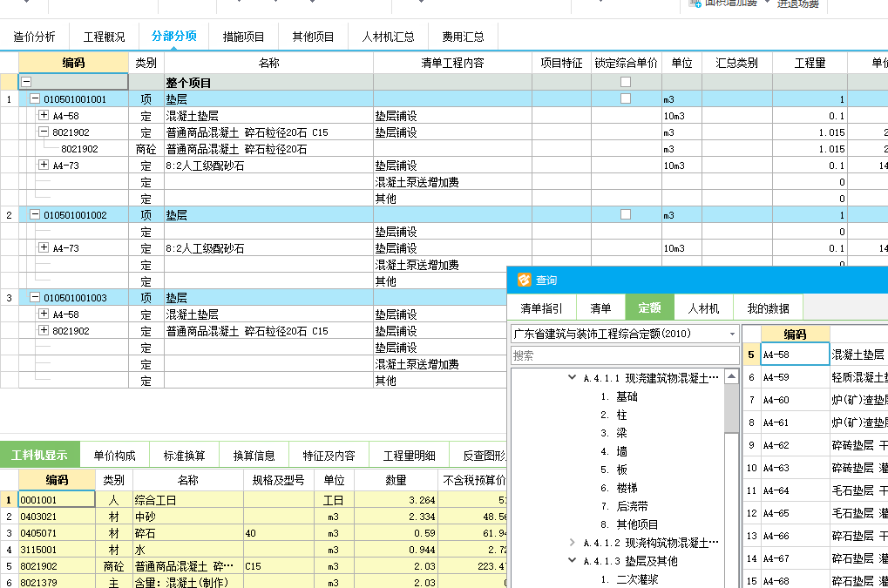Collapse item 010501001002
The width and height of the screenshot is (888, 588).
click(35, 214)
